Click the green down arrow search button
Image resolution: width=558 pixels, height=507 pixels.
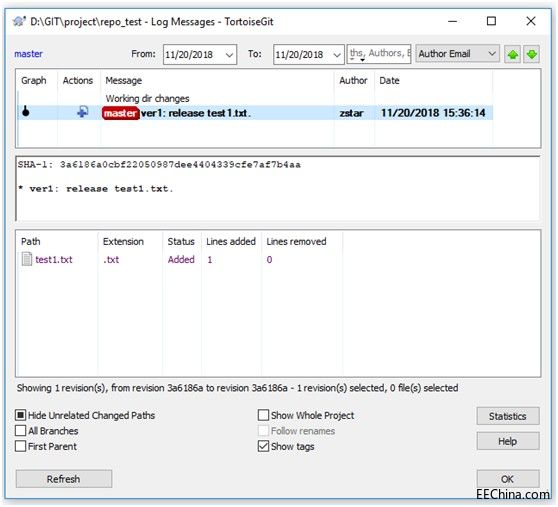tap(531, 54)
